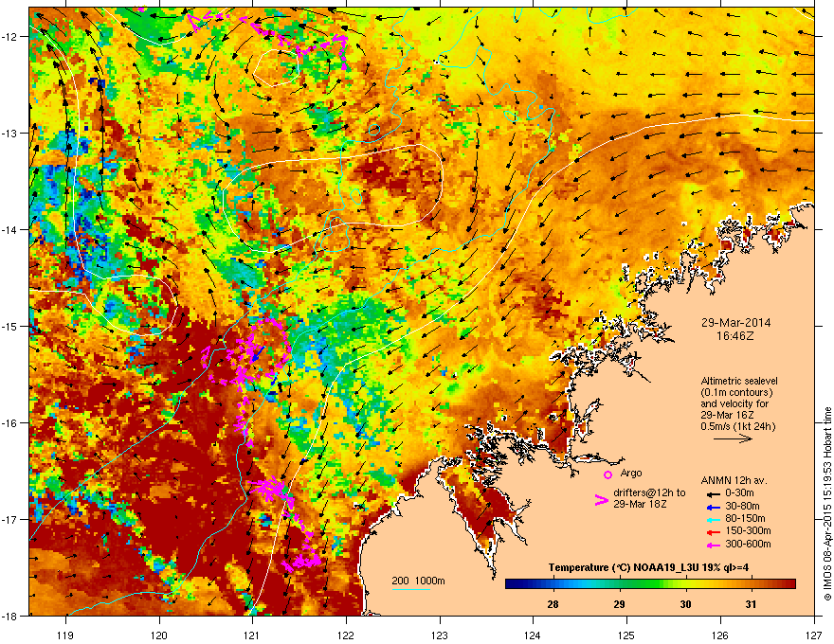Click the 31 colour bar tick label
The width and height of the screenshot is (834, 644).
tap(751, 604)
